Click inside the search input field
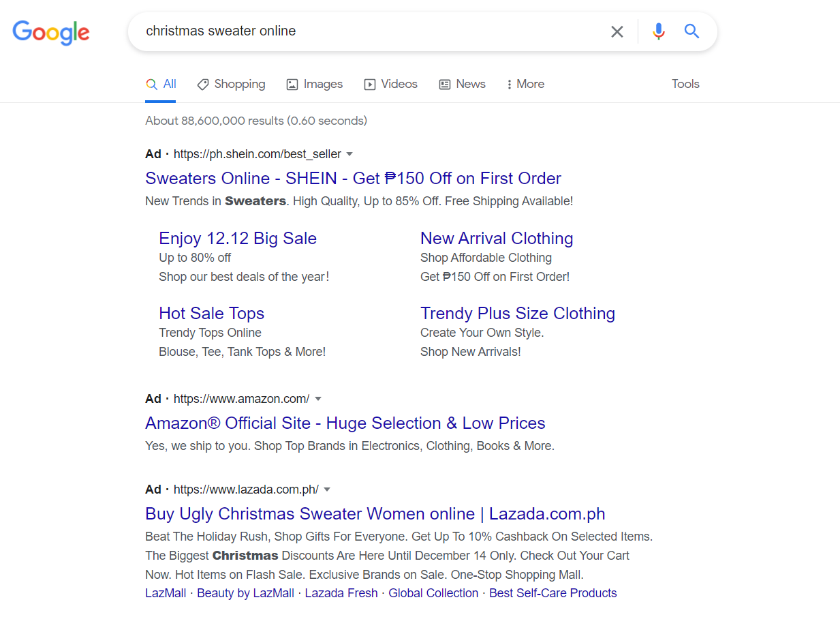The width and height of the screenshot is (840, 617). [375, 31]
